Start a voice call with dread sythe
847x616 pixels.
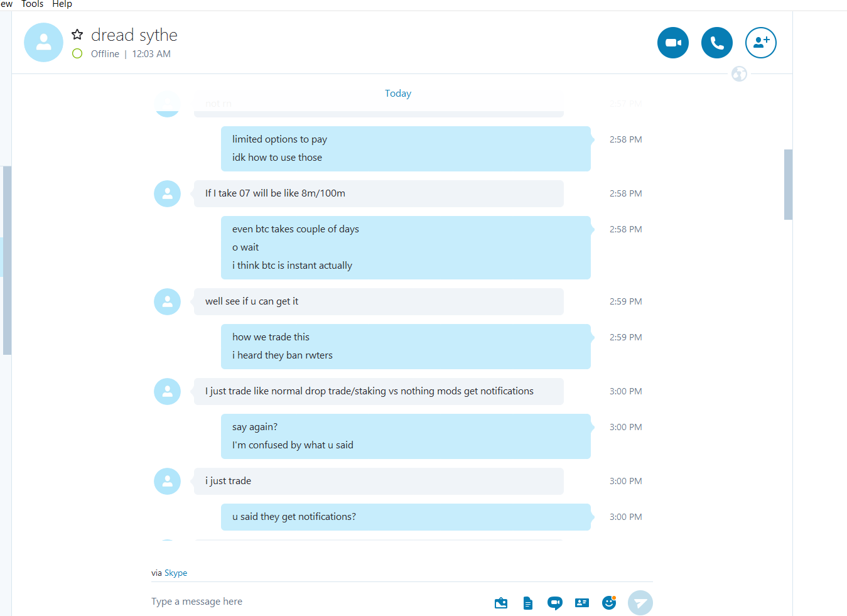click(716, 43)
